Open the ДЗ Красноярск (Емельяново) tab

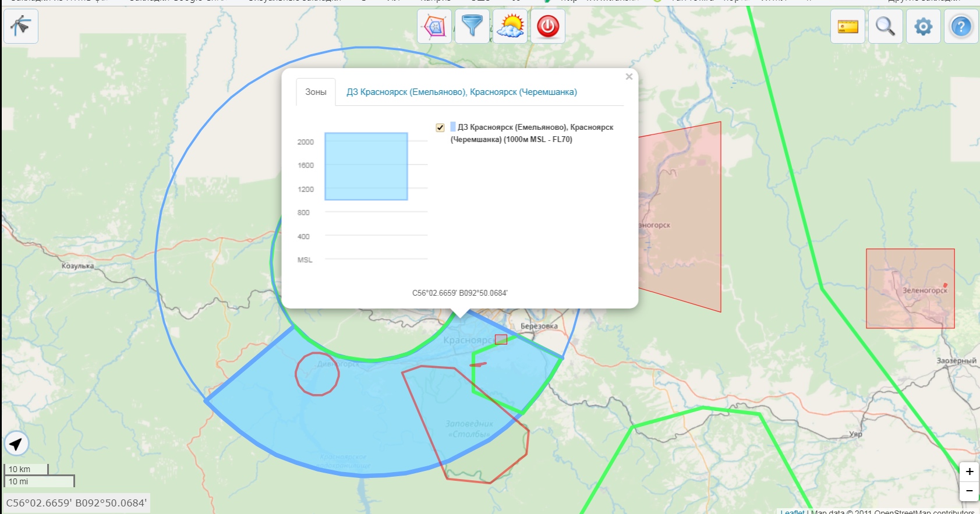click(x=461, y=92)
